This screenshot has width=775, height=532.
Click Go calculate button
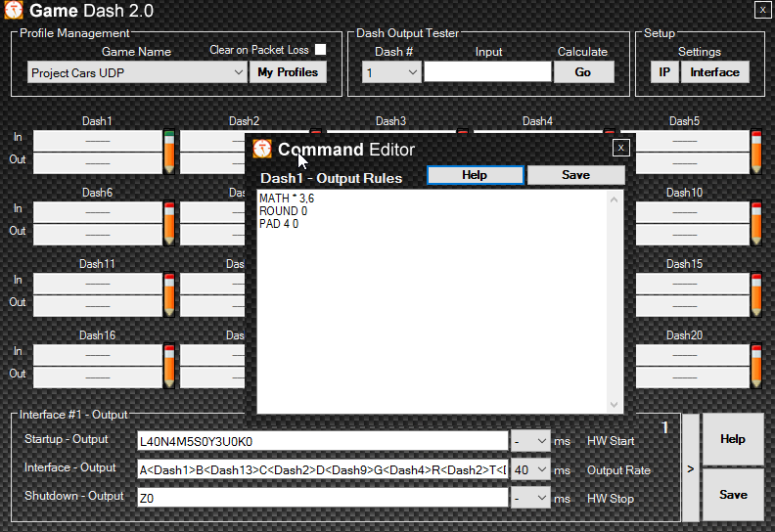[x=583, y=72]
